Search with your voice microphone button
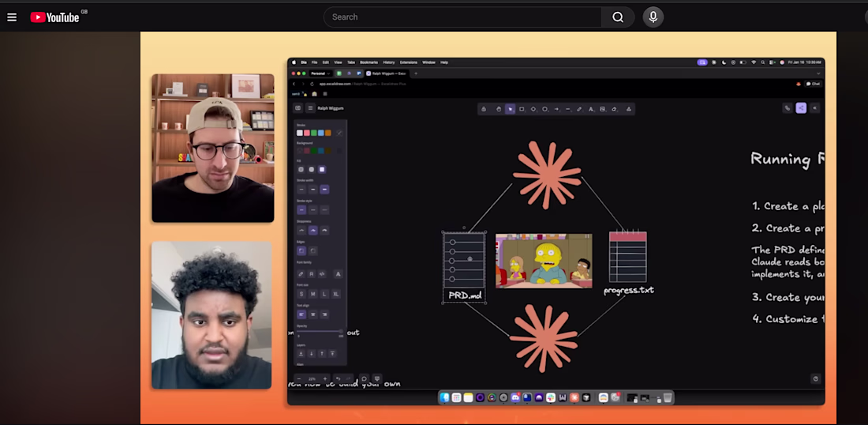 click(653, 17)
